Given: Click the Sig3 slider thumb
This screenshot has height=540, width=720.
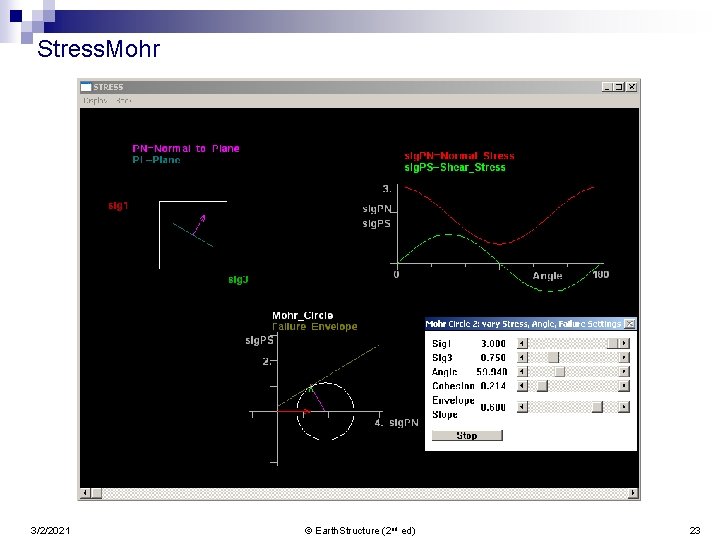Looking at the screenshot, I should point(553,357).
